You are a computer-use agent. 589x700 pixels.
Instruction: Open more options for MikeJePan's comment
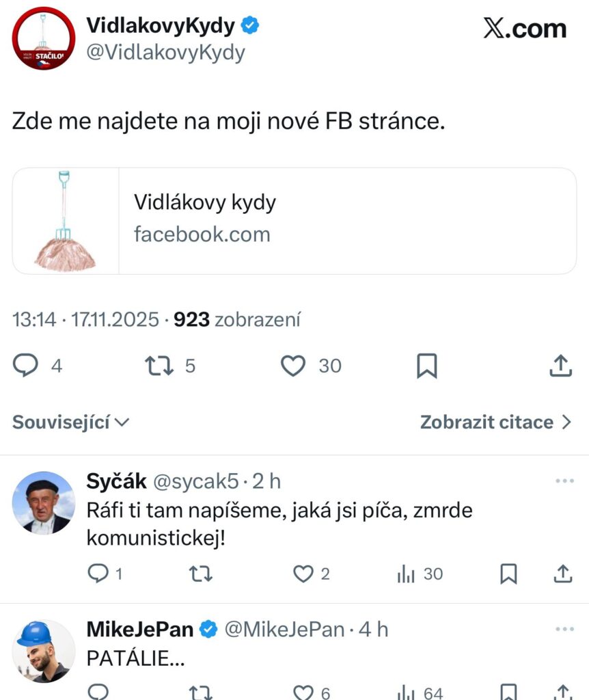click(564, 629)
